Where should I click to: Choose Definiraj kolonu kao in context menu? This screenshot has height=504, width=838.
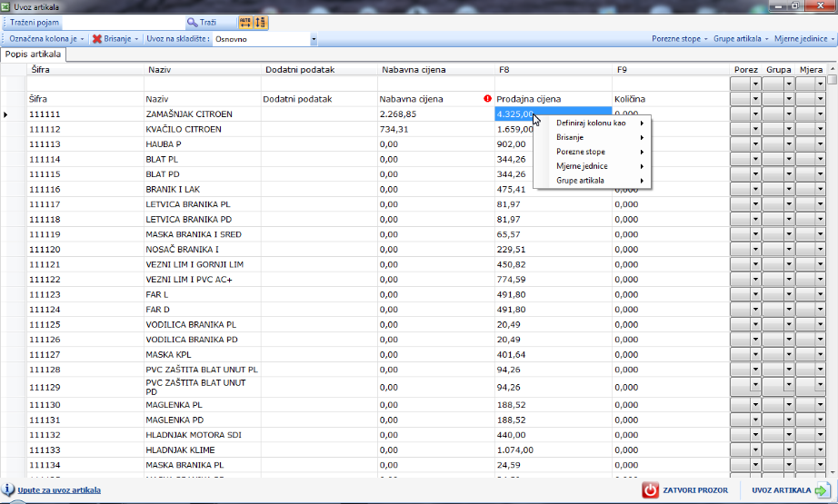(x=593, y=123)
